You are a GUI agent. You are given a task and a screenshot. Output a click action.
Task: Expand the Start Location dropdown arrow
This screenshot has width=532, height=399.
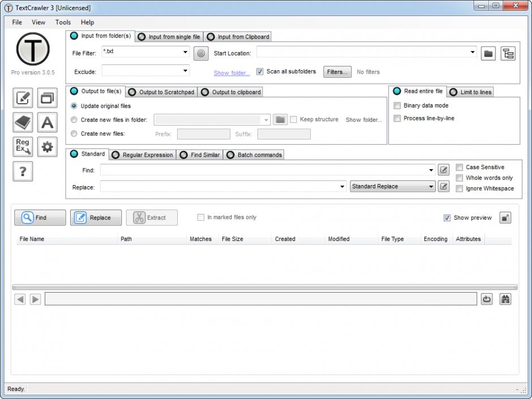click(472, 52)
